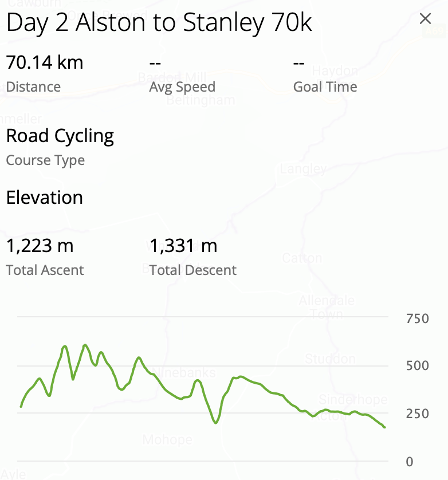Click the start point of the elevation profile
This screenshot has width=448, height=480.
[21, 406]
